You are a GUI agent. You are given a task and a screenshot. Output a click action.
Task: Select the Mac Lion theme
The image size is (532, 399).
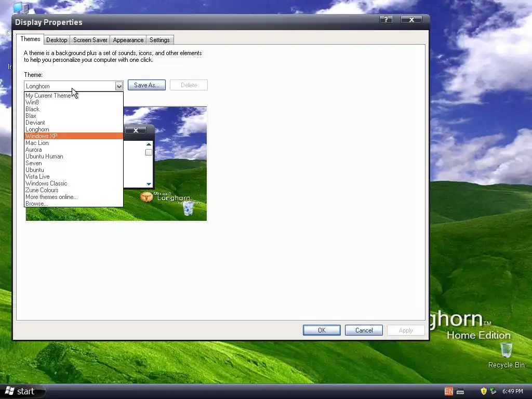74,143
